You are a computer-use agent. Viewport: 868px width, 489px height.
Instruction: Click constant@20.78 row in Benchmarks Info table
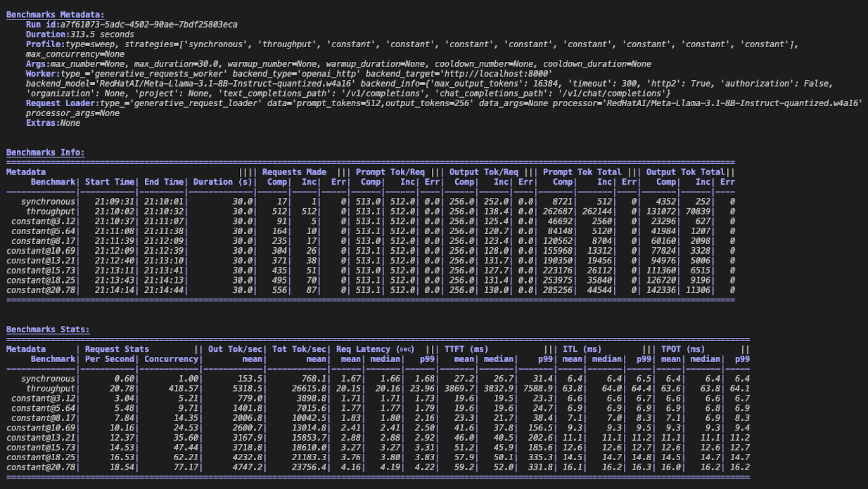pyautogui.click(x=41, y=290)
